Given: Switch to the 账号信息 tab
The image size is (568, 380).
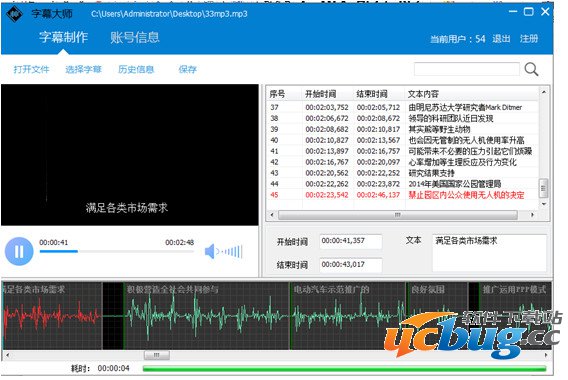Looking at the screenshot, I should pyautogui.click(x=135, y=37).
